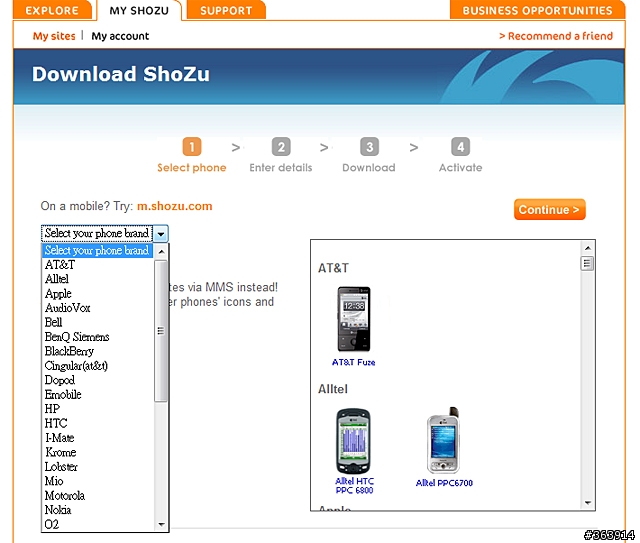
Task: Click the brand list scrollbar thumb
Action: pos(161,331)
